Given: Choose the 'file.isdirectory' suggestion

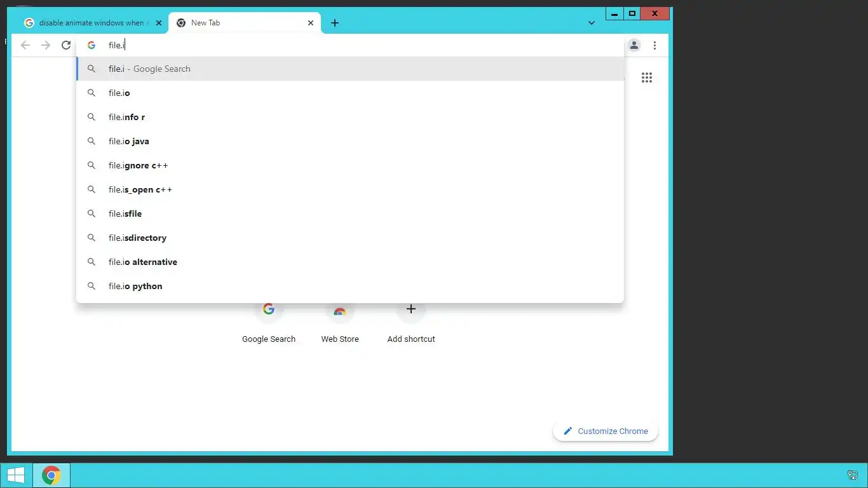Looking at the screenshot, I should (x=349, y=238).
